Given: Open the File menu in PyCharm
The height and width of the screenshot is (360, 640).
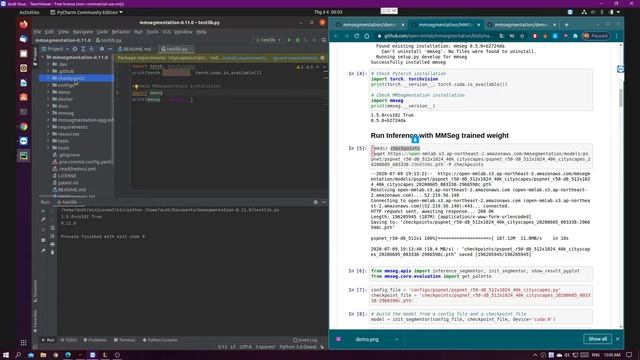Looking at the screenshot, I should (x=37, y=31).
